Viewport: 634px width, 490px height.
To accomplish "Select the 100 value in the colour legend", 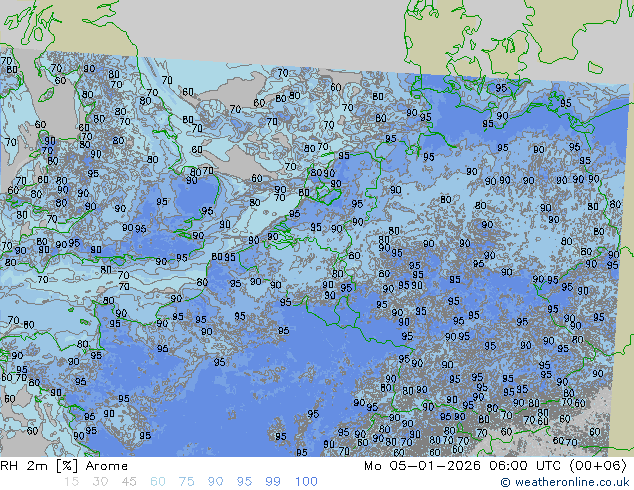I will point(306,482).
